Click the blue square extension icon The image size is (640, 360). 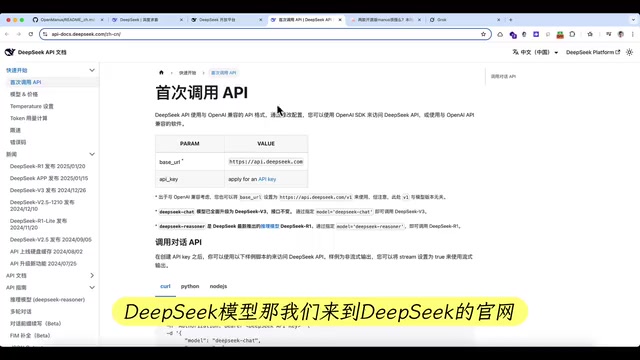click(536, 34)
